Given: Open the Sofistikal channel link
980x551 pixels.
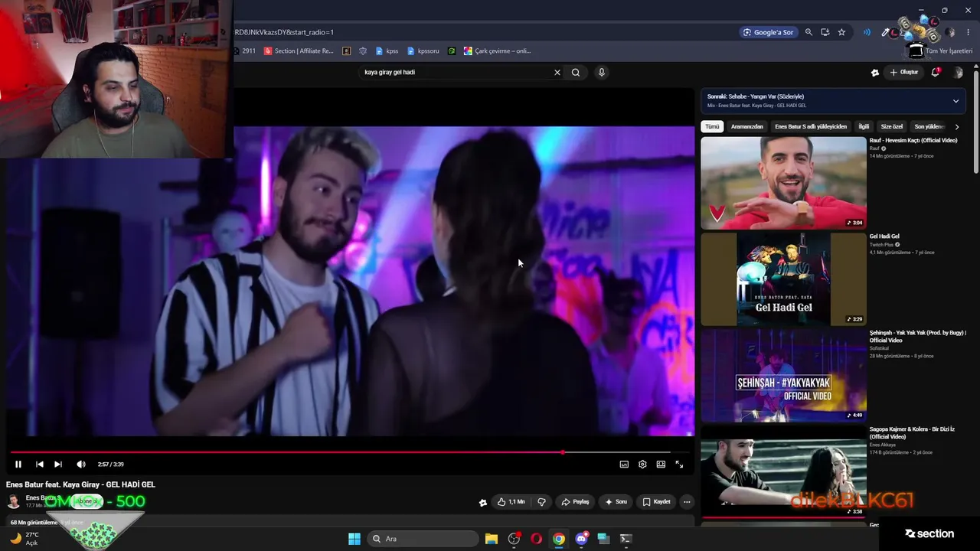Looking at the screenshot, I should point(880,348).
